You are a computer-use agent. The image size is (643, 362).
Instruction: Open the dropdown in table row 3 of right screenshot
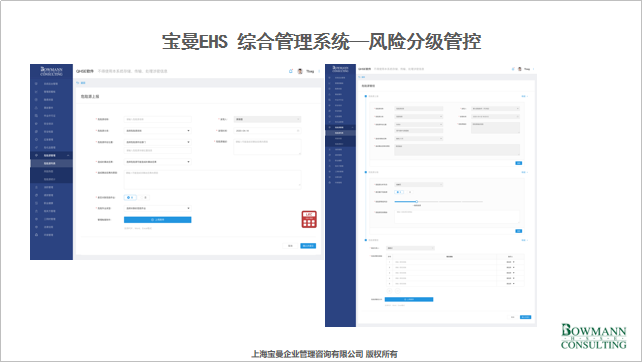[x=510, y=273]
